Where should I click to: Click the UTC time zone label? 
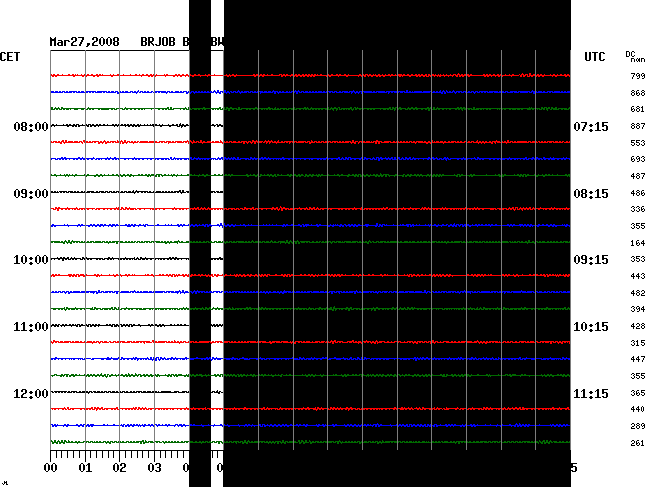click(595, 57)
